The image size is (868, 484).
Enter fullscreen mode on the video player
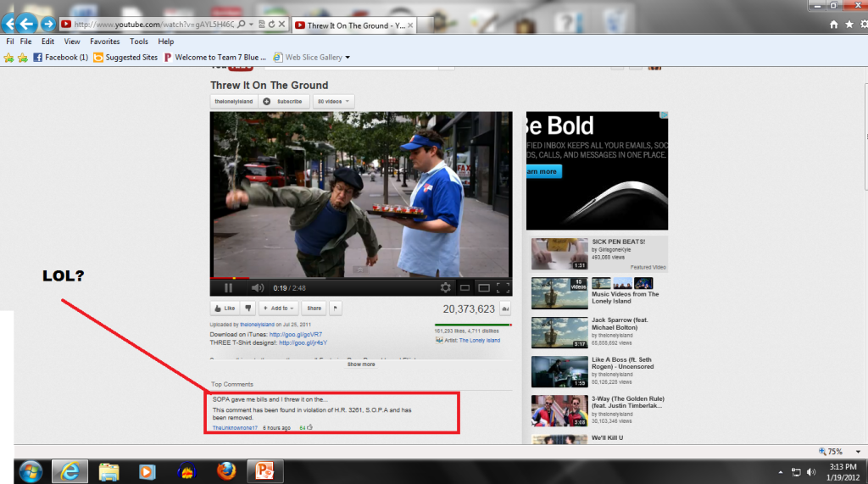click(x=504, y=288)
